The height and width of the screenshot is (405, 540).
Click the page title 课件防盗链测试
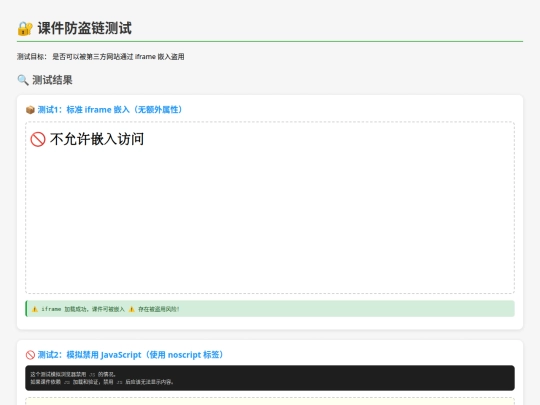84,28
